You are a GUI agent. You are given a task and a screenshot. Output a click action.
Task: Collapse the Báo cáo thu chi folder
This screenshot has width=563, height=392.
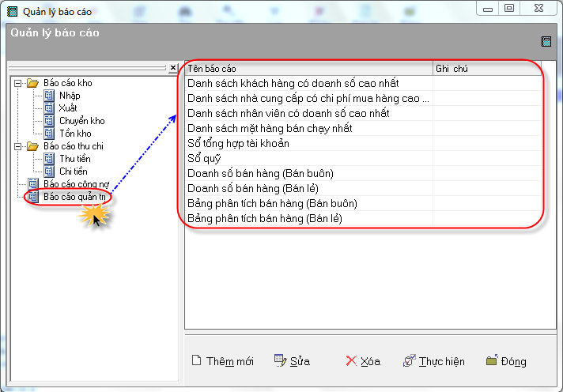pos(17,146)
